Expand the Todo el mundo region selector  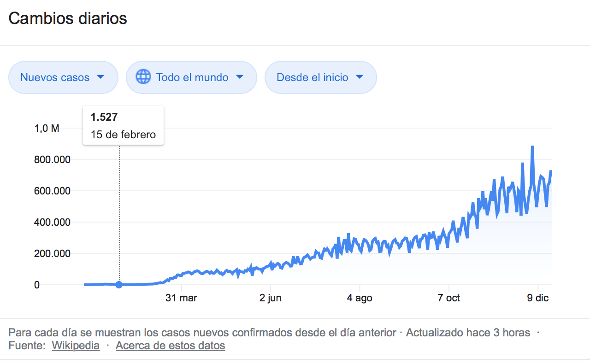191,77
